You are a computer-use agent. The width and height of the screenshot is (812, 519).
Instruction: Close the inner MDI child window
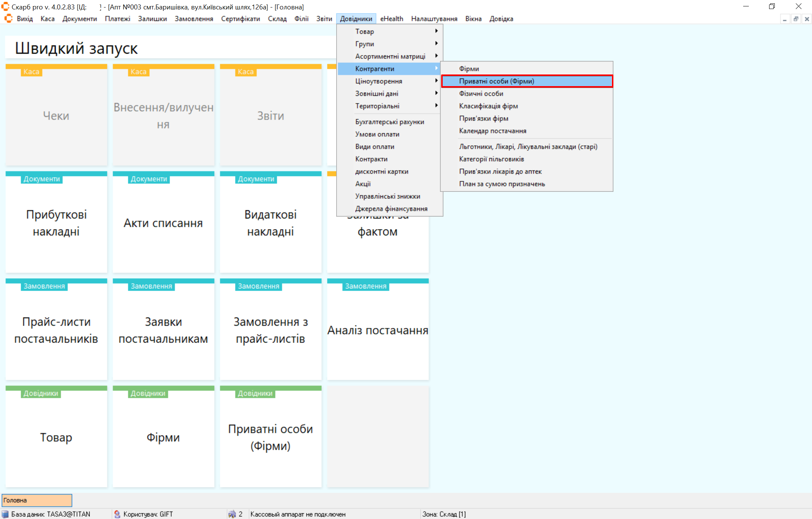click(x=806, y=19)
